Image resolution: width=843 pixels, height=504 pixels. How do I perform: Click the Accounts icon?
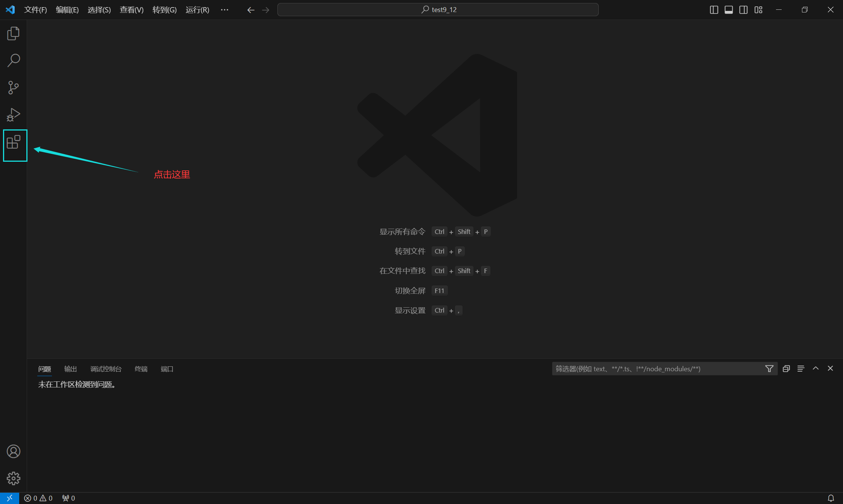click(13, 451)
